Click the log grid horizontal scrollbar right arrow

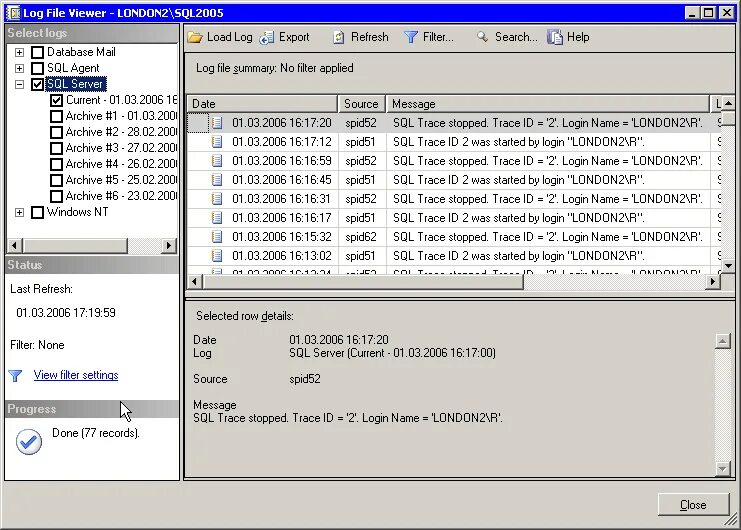(x=713, y=282)
